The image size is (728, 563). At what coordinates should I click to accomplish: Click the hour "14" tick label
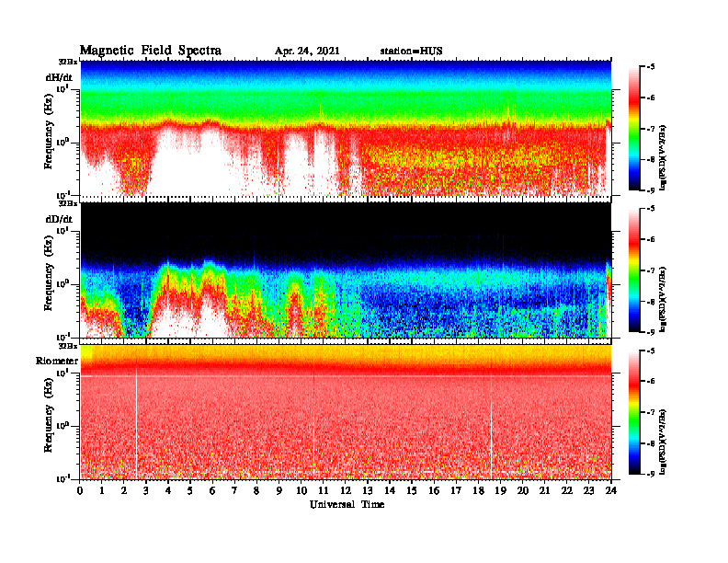390,490
